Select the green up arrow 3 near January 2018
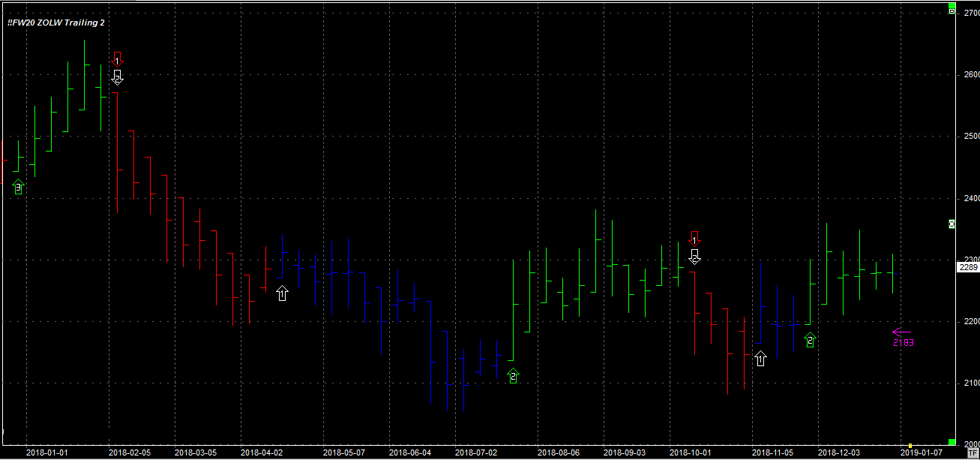Image resolution: width=980 pixels, height=460 pixels. pos(19,188)
